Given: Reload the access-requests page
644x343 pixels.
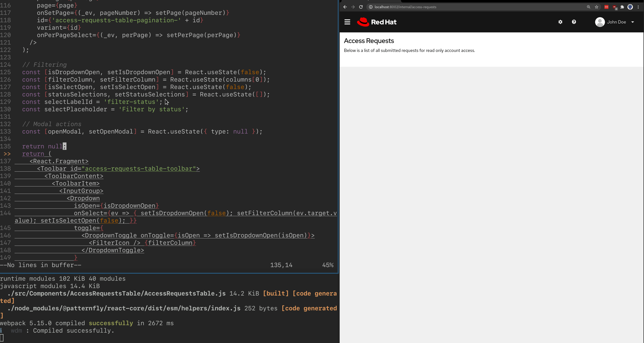Looking at the screenshot, I should coord(361,7).
